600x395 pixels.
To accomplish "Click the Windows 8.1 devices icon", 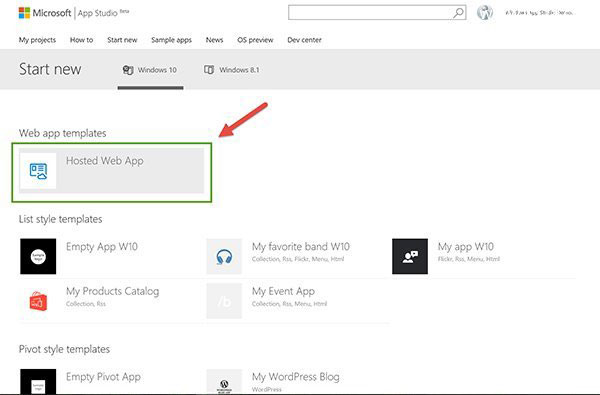I will pos(209,70).
